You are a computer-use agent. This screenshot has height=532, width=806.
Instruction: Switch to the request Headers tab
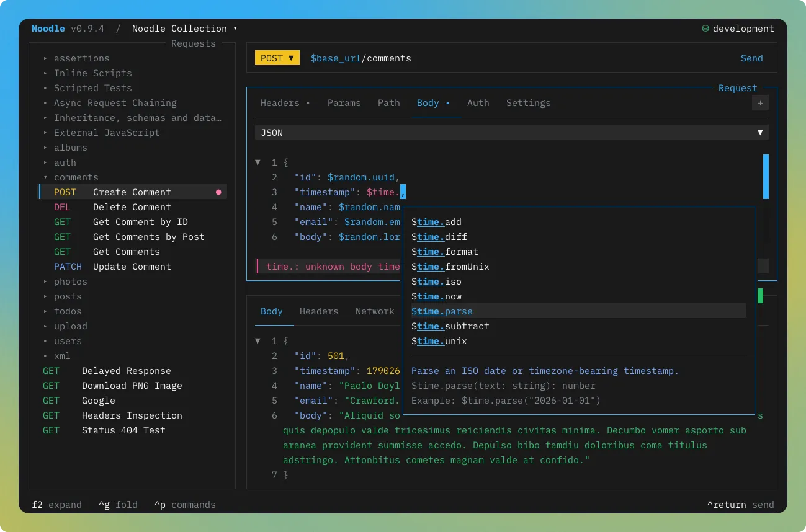pyautogui.click(x=285, y=103)
